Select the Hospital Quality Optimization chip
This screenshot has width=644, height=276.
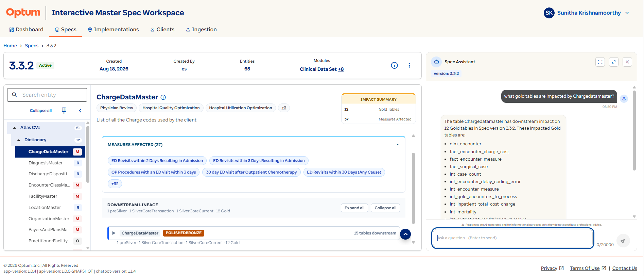[171, 108]
